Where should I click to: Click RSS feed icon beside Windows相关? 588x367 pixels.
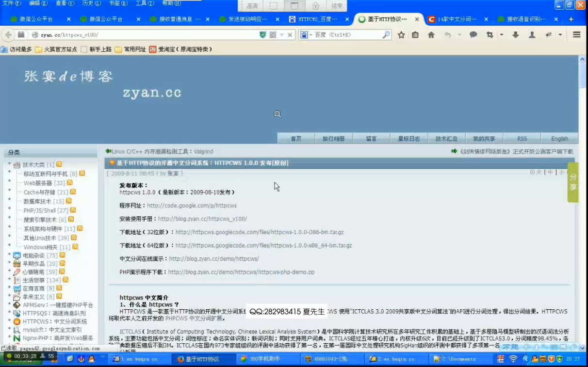[75, 247]
